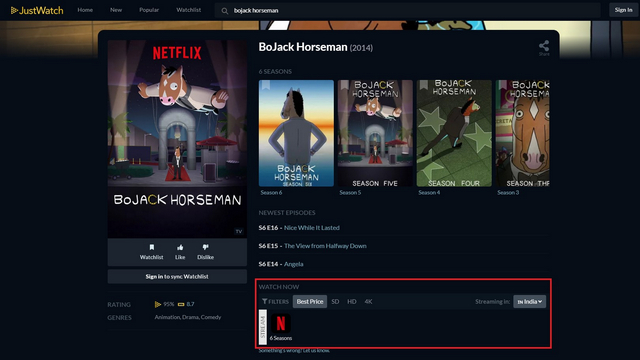Click the main BoJack Horseman poster
This screenshot has width=640, height=360.
coord(177,139)
